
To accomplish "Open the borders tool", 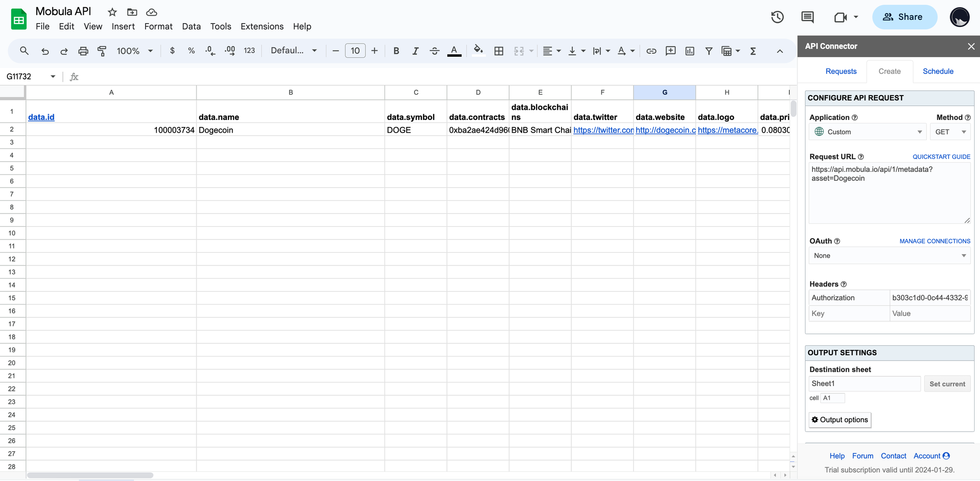I will [499, 51].
